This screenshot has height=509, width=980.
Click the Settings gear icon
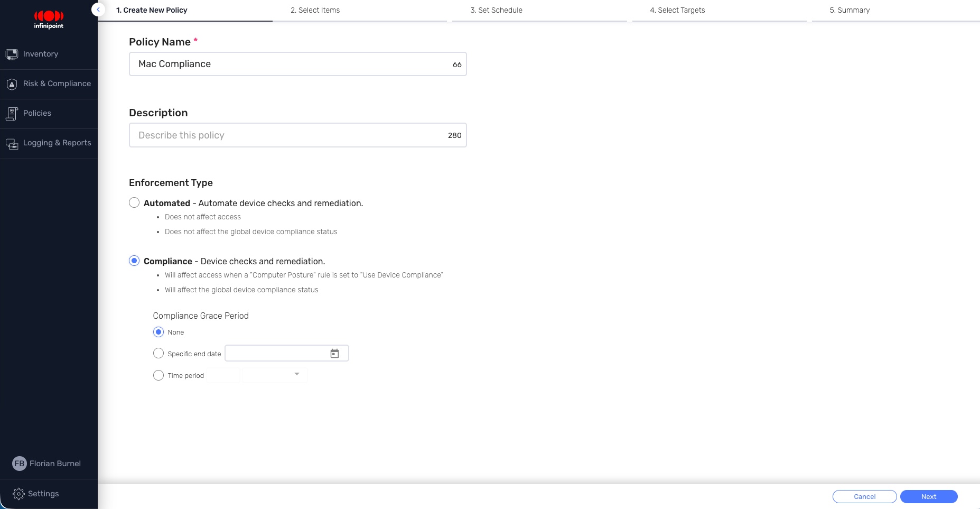[x=18, y=494]
